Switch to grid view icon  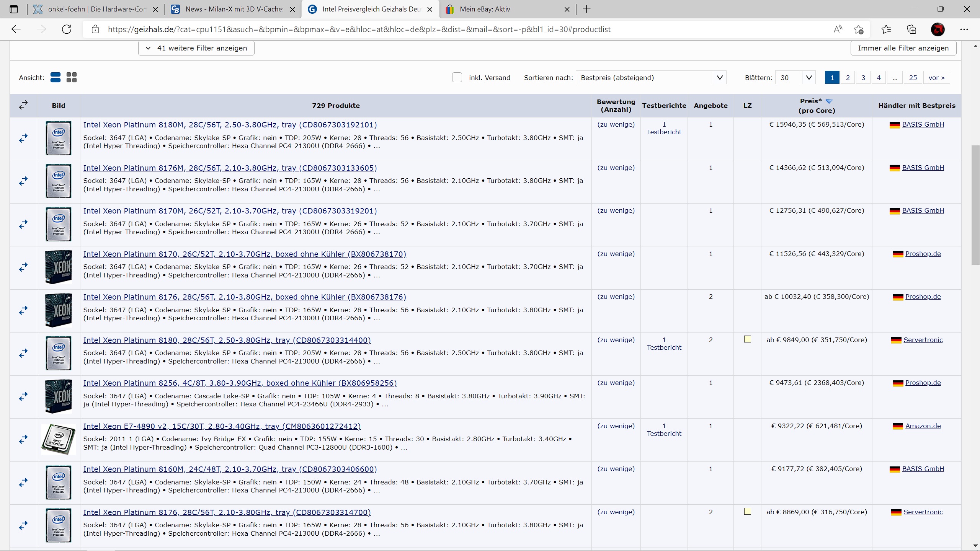(x=72, y=77)
